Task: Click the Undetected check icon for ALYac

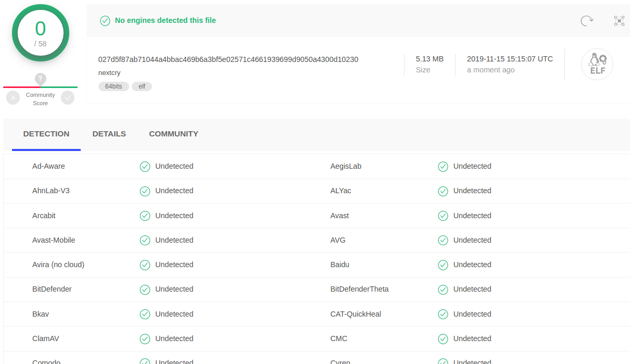Action: (443, 191)
